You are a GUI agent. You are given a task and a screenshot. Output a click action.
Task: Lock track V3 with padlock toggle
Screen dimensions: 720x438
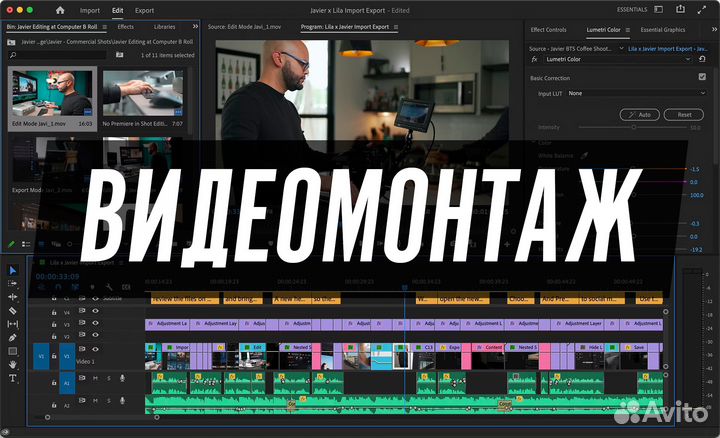pos(54,324)
